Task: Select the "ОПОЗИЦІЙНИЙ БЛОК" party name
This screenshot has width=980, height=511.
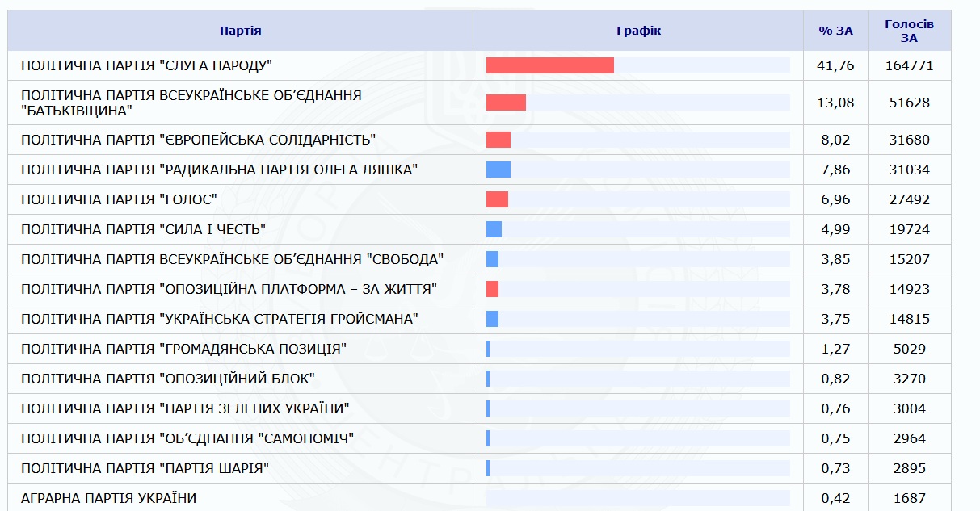Action: 167,379
